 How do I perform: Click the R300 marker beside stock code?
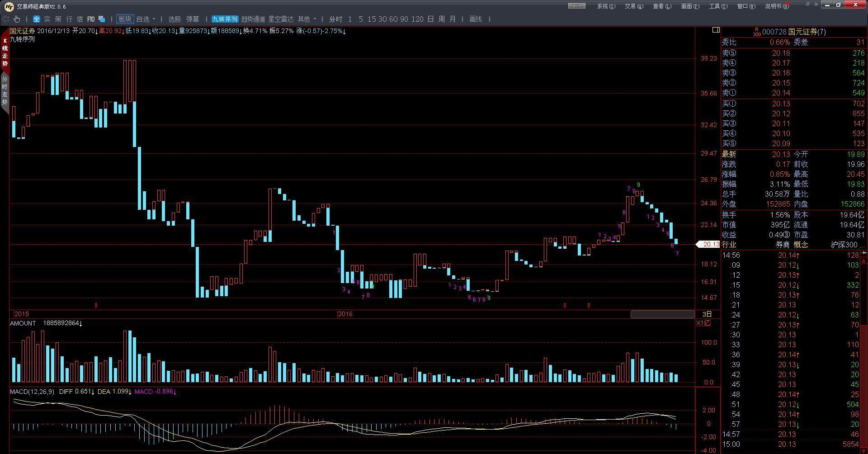click(757, 32)
